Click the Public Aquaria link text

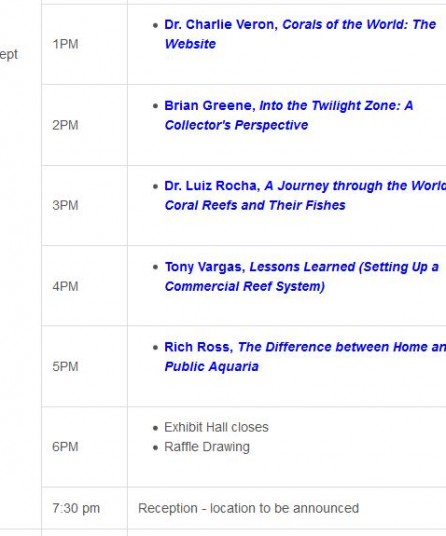212,367
